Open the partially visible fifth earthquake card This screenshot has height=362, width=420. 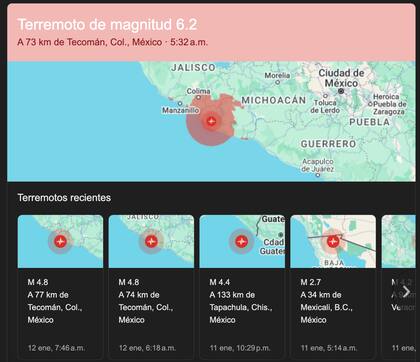coord(399,287)
